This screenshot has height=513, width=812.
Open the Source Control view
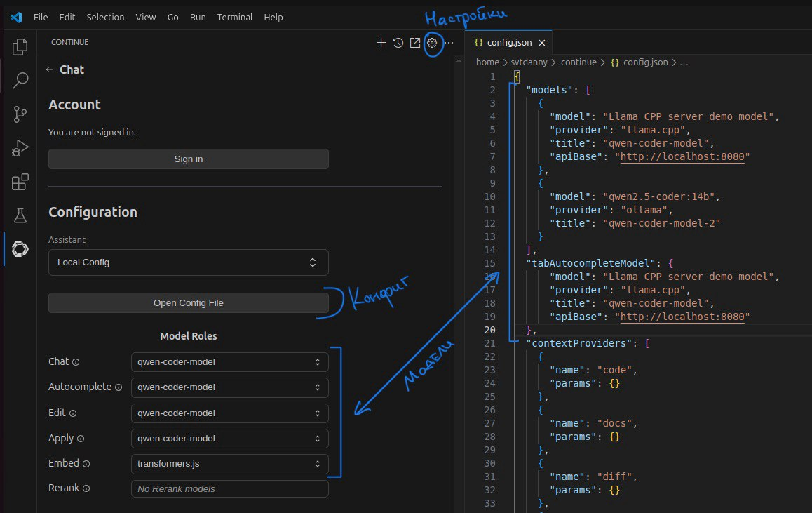(x=20, y=114)
